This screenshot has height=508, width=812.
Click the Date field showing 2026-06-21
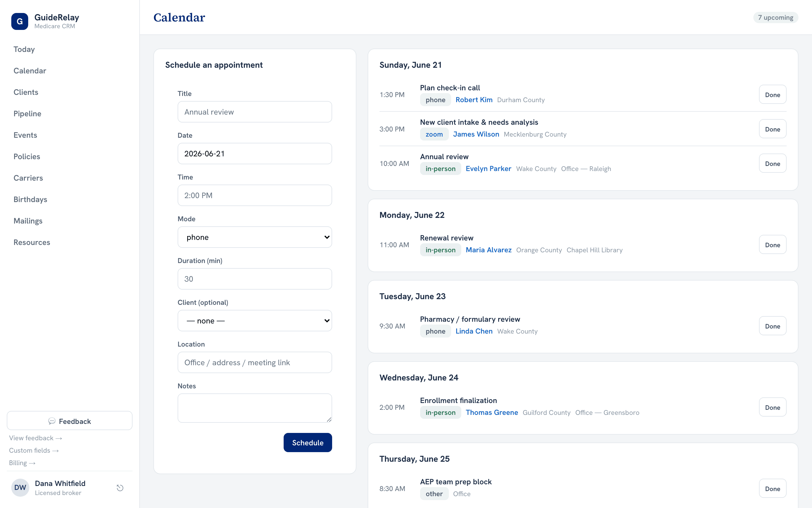255,154
